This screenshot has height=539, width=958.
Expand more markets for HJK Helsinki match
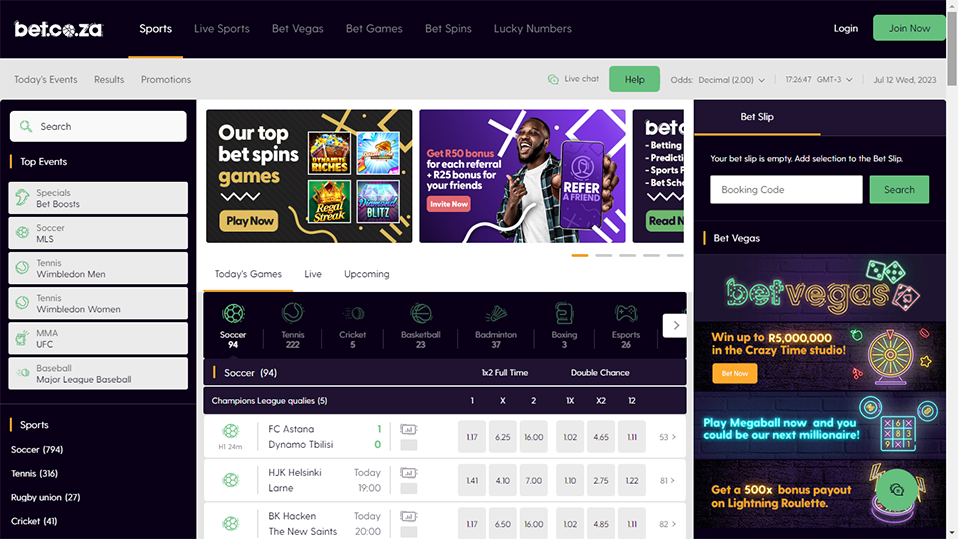click(x=667, y=480)
